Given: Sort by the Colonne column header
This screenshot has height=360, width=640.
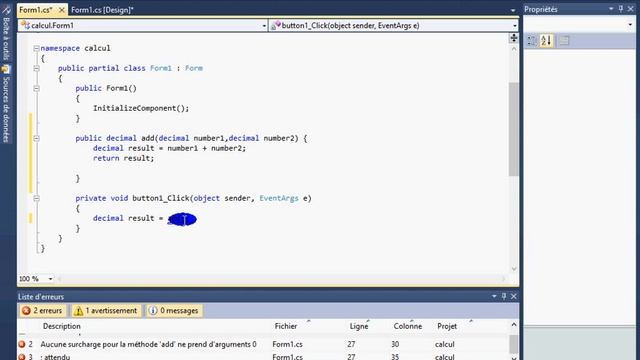Looking at the screenshot, I should (408, 326).
